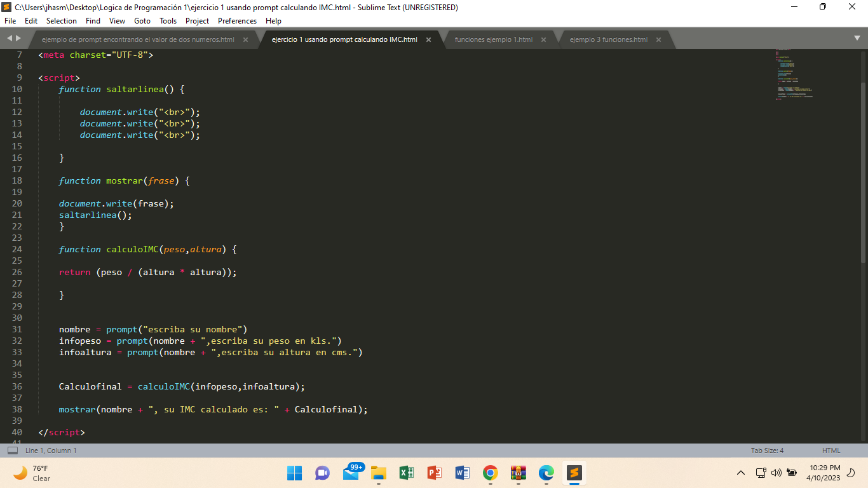Click the minimap code preview
Image resolution: width=868 pixels, height=488 pixels.
point(794,74)
